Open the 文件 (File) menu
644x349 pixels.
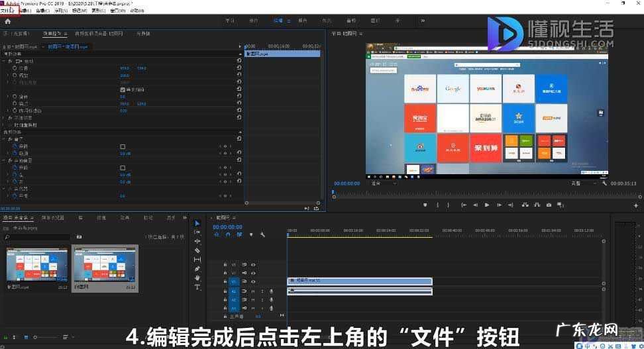[x=7, y=11]
